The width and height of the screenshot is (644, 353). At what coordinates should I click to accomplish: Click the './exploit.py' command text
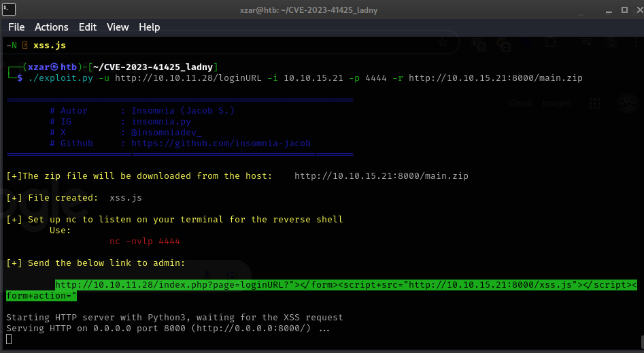point(61,78)
